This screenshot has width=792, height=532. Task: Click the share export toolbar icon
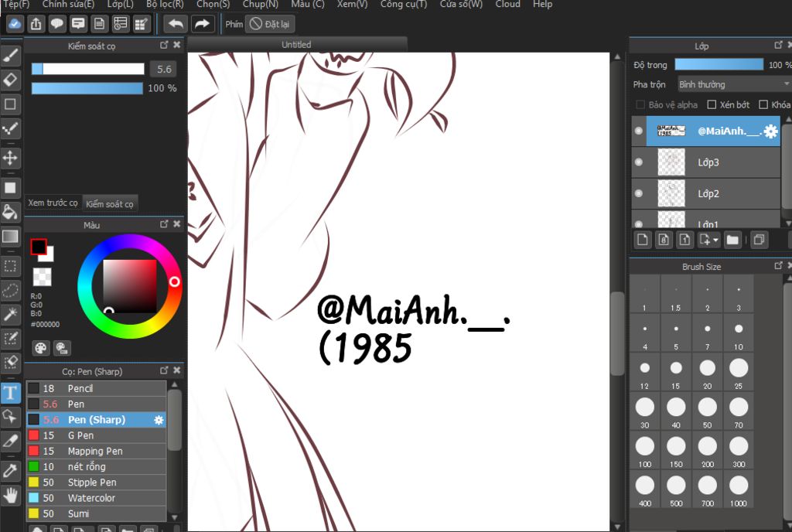pos(36,24)
